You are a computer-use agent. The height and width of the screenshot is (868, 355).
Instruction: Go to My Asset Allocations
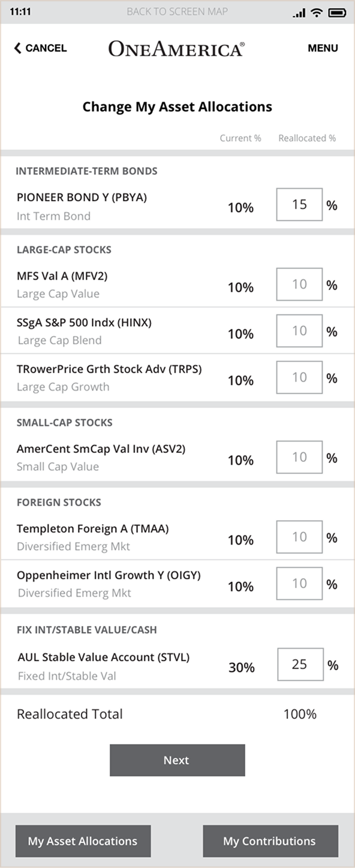pos(83,841)
